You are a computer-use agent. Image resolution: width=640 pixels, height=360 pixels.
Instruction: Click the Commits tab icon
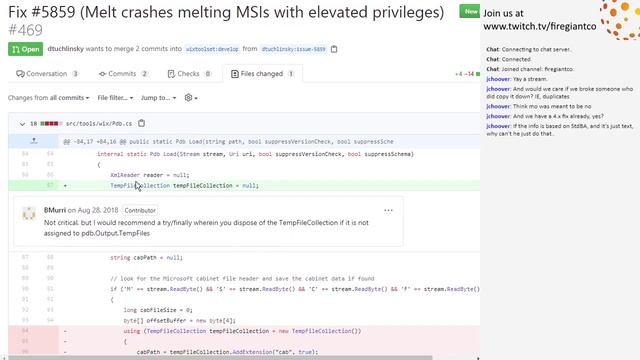[x=102, y=74]
